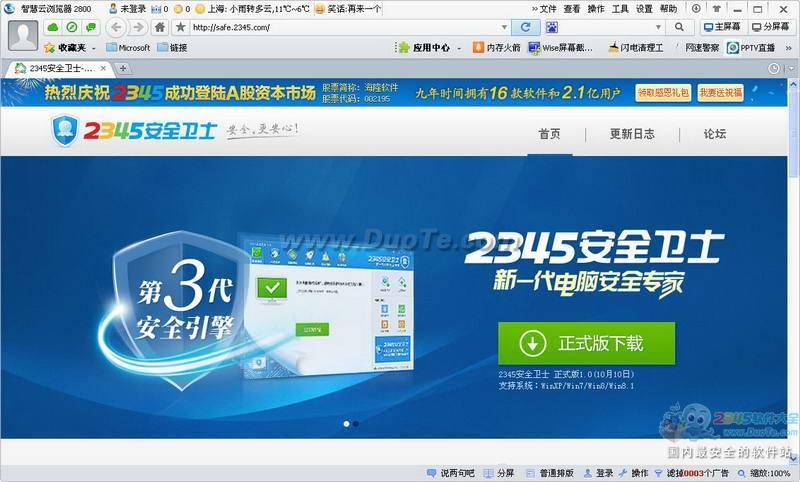The height and width of the screenshot is (482, 800).
Task: Bookmark page with the star icon
Action: 180,27
